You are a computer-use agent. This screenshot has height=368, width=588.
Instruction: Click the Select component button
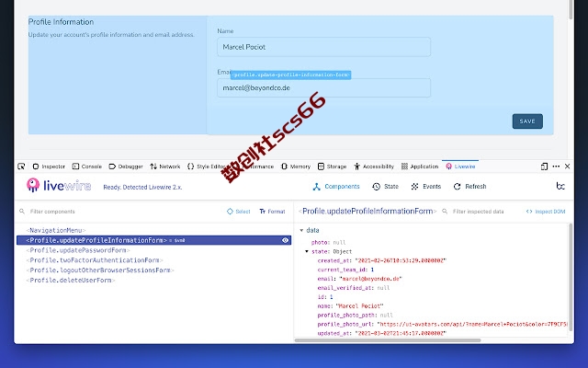(239, 212)
